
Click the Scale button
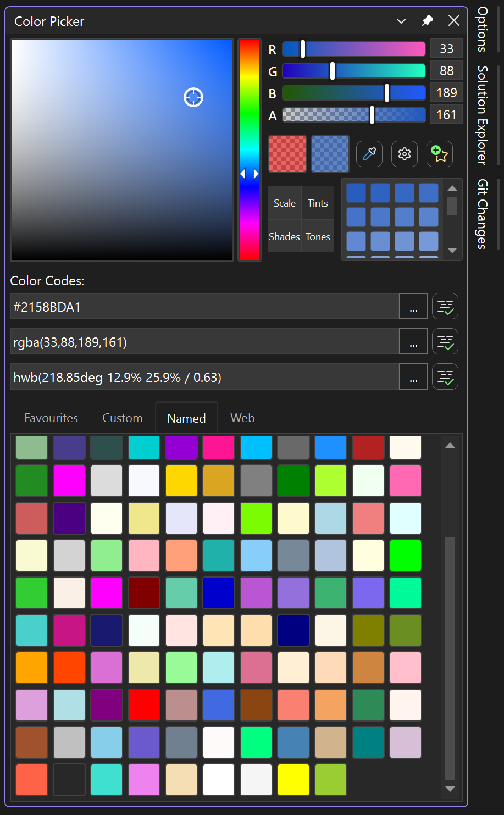[284, 202]
